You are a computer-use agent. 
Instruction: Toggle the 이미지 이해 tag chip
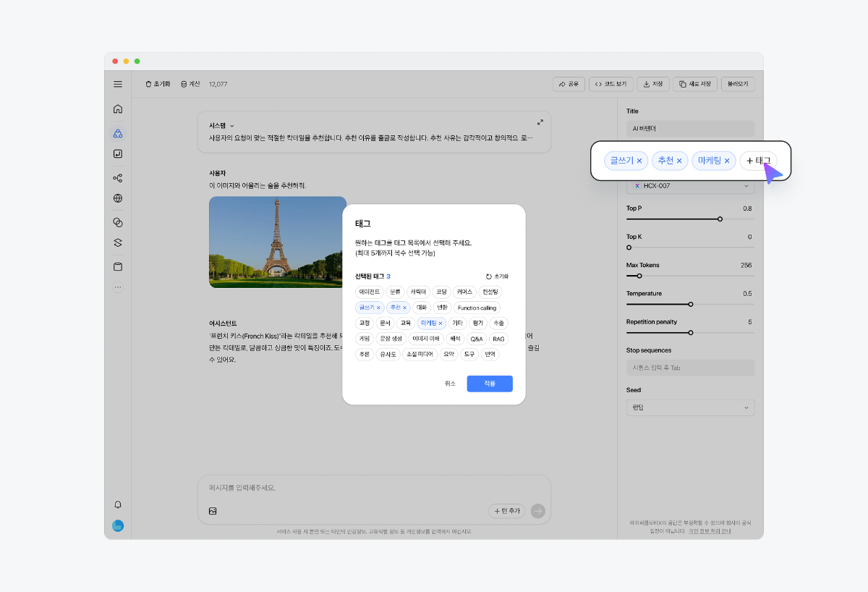click(x=425, y=339)
